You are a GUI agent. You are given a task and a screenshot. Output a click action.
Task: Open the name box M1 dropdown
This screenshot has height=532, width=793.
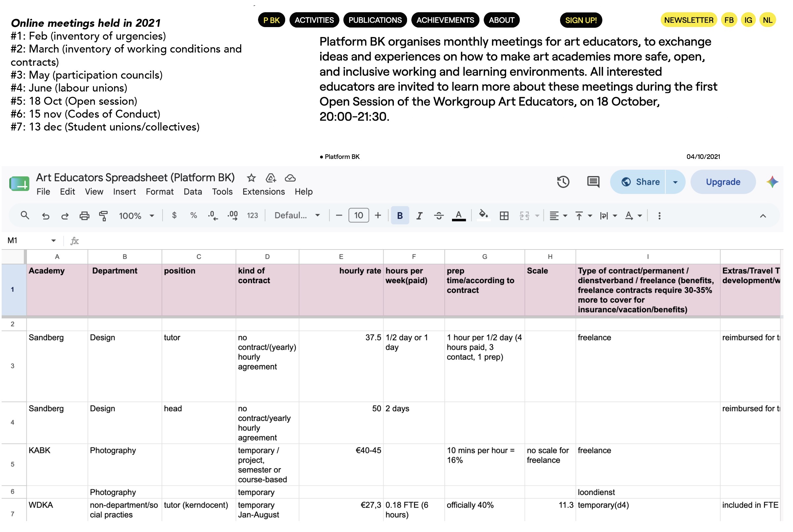(x=53, y=241)
